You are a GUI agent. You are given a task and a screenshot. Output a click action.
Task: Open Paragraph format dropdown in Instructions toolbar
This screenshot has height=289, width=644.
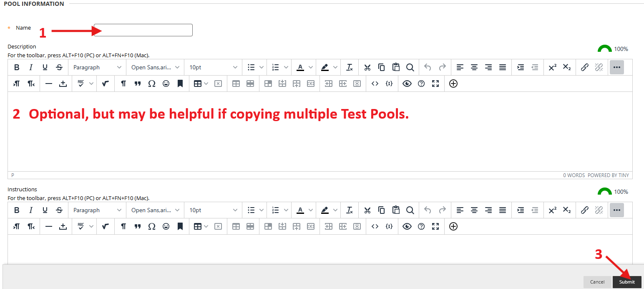tap(97, 210)
